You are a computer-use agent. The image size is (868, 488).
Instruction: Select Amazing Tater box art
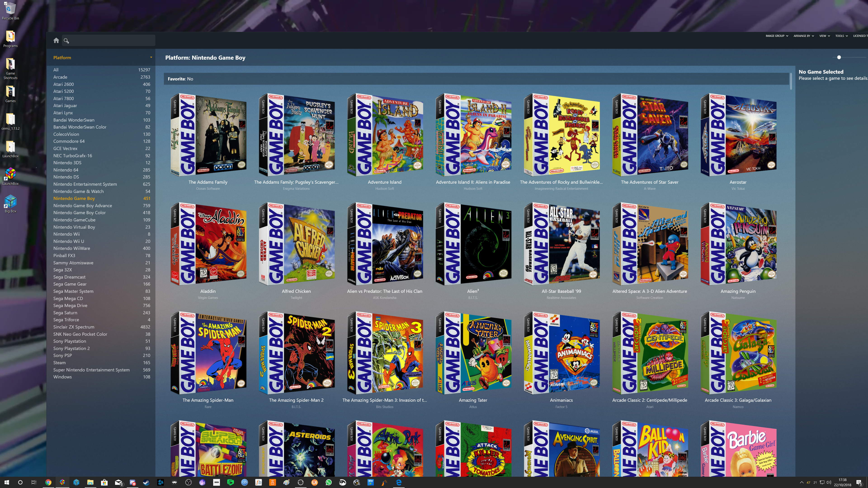(x=473, y=353)
